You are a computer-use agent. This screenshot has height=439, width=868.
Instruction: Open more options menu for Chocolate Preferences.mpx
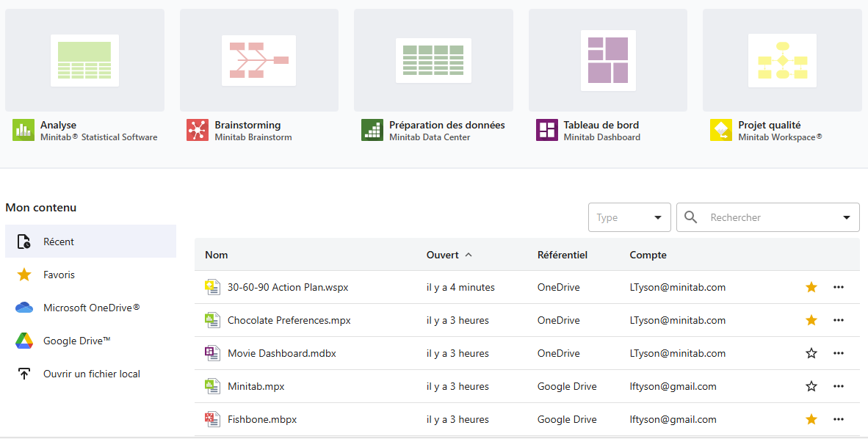(839, 320)
